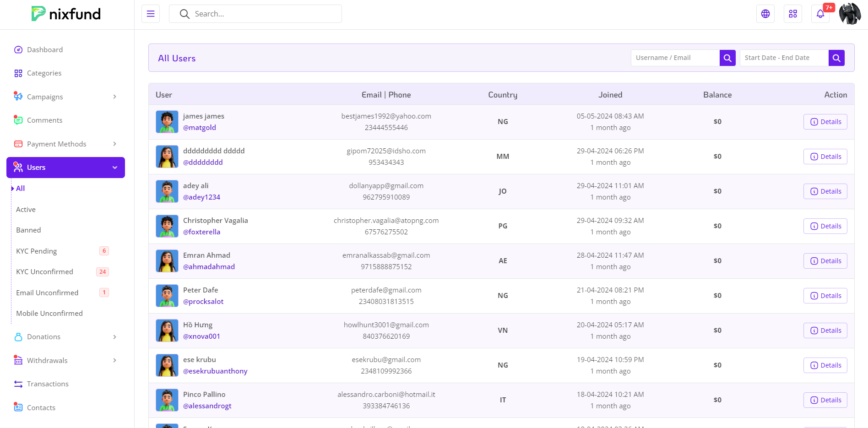Click the Categories icon in sidebar
This screenshot has height=428, width=868.
(18, 73)
